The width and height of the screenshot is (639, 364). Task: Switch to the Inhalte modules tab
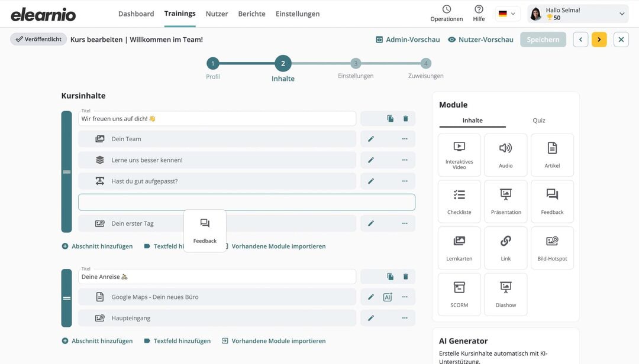(x=472, y=121)
